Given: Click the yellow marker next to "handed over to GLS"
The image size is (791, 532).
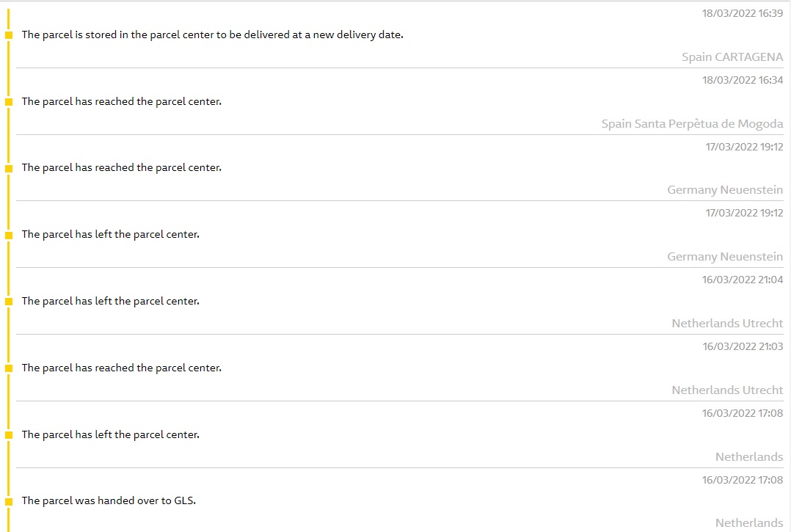Looking at the screenshot, I should [x=9, y=501].
